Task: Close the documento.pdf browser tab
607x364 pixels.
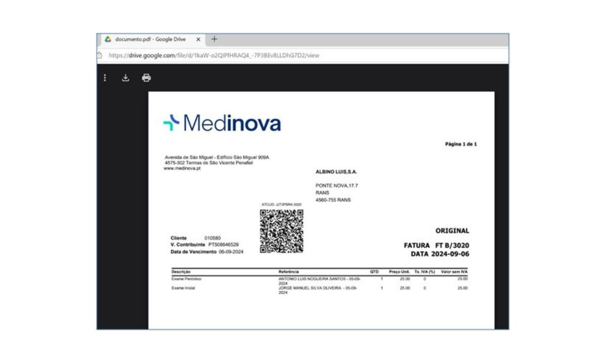Action: (198, 39)
